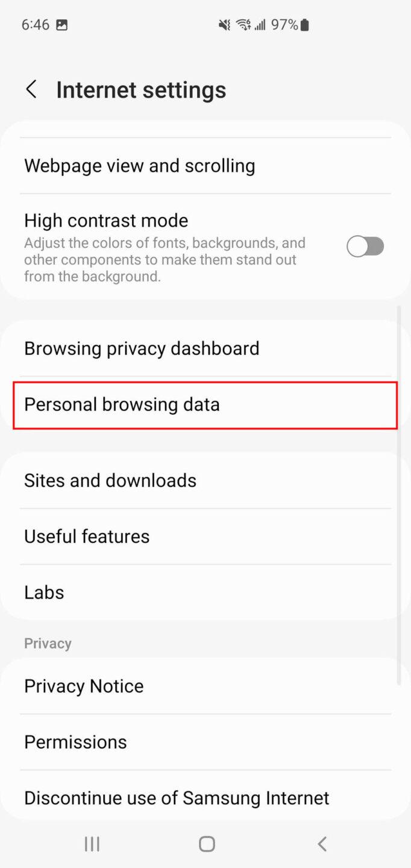Open the Useful features section

point(87,536)
